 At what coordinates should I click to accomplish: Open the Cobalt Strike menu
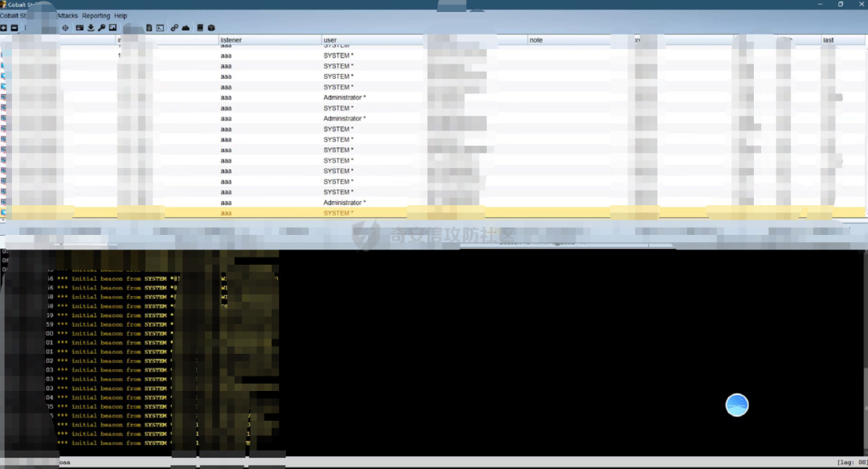13,15
